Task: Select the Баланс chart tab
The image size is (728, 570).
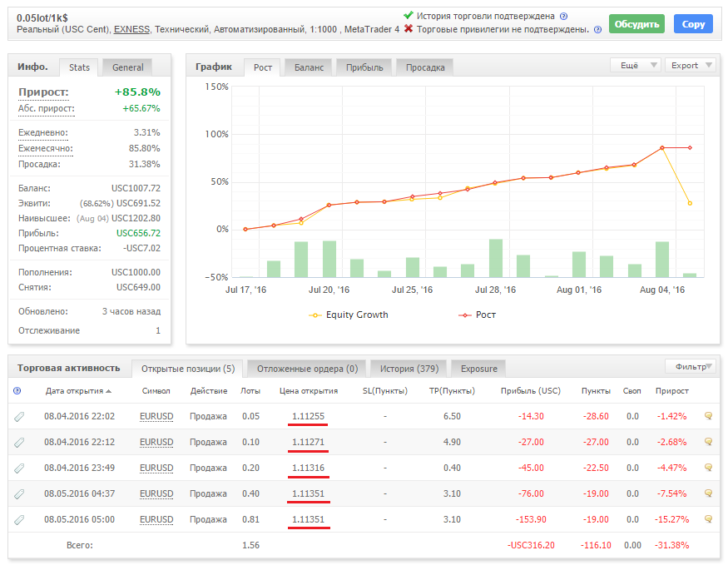Action: (309, 67)
